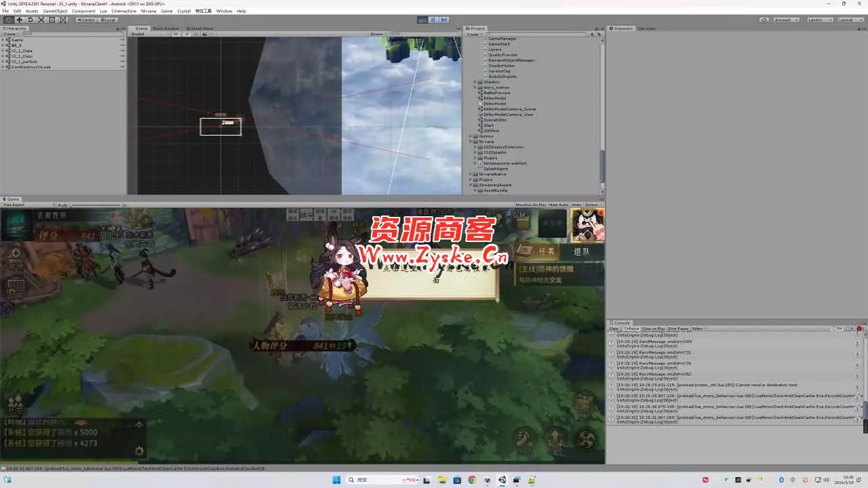Open the Component menu
Screen dimensions: 868x488
83,11
